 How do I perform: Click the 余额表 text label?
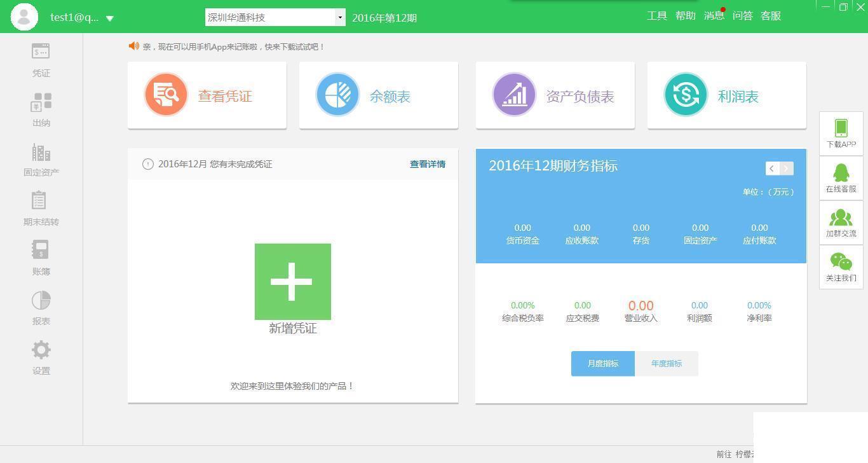[x=390, y=96]
